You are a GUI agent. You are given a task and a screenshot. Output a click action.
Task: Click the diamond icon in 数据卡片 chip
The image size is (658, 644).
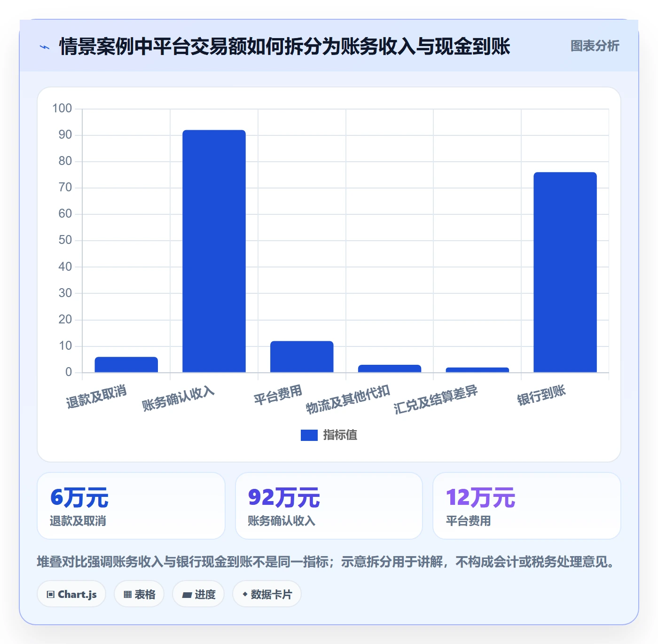(245, 594)
